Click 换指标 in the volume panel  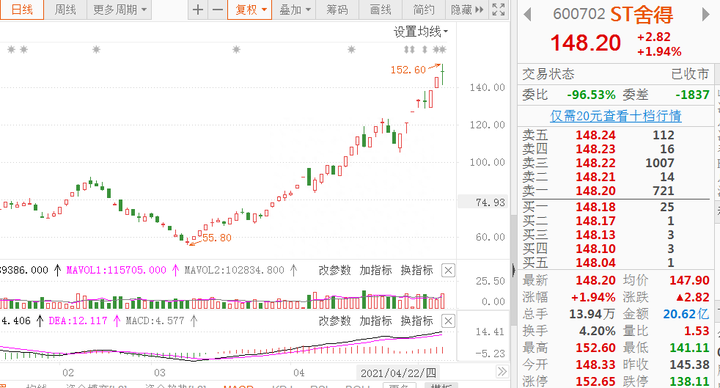(416, 270)
